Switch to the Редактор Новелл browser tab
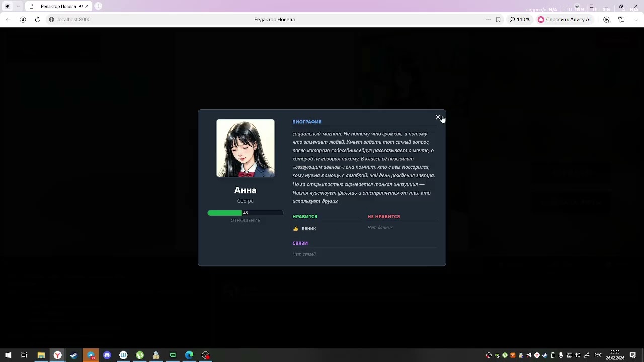 coord(58,6)
